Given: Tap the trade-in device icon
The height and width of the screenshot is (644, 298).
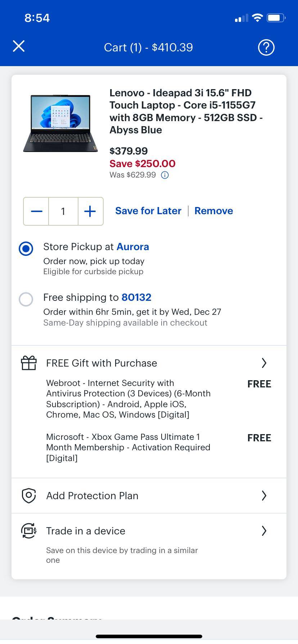Looking at the screenshot, I should click(28, 531).
